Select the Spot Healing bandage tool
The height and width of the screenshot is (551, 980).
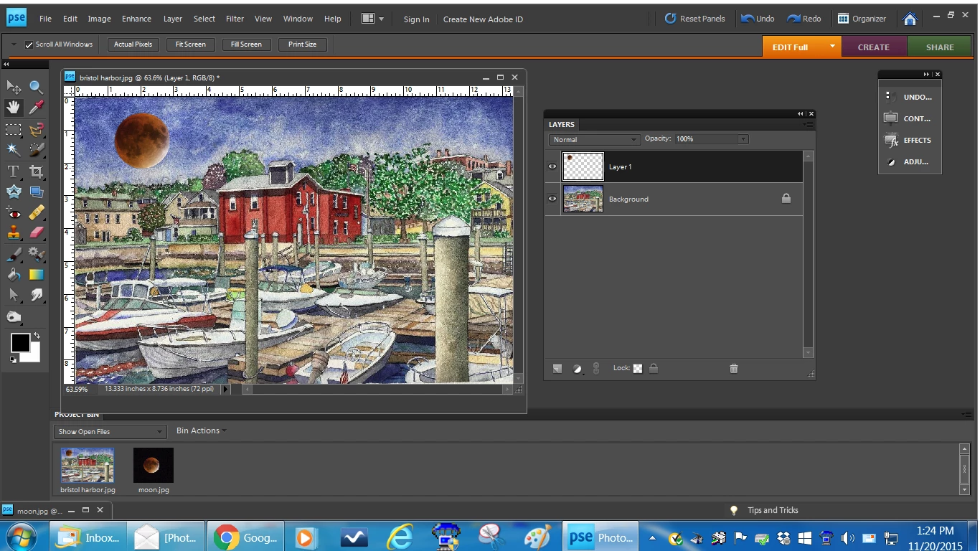36,212
